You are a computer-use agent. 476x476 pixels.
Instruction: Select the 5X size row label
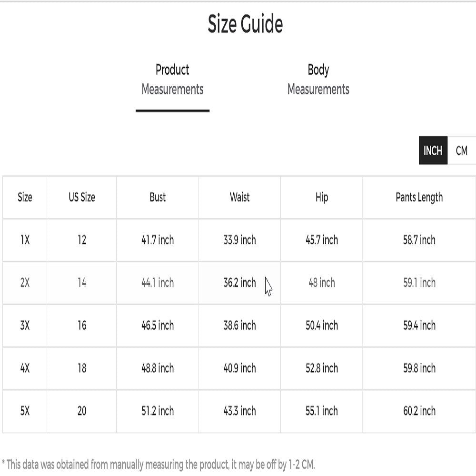(x=25, y=411)
